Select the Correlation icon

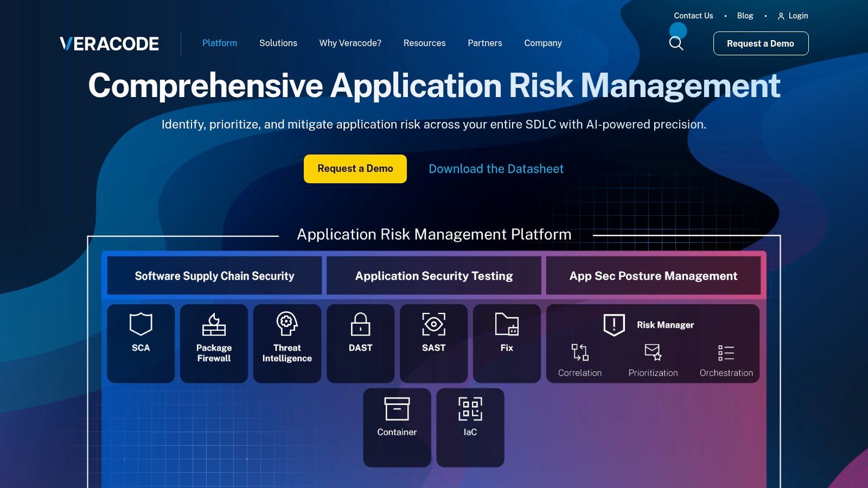click(x=579, y=352)
